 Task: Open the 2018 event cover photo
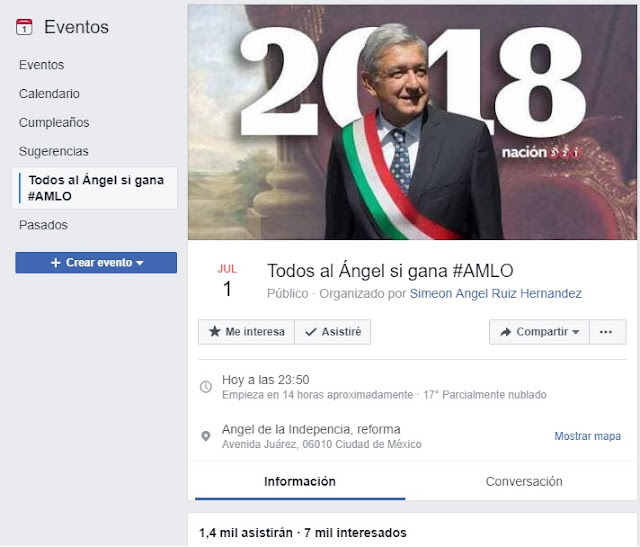(412, 122)
